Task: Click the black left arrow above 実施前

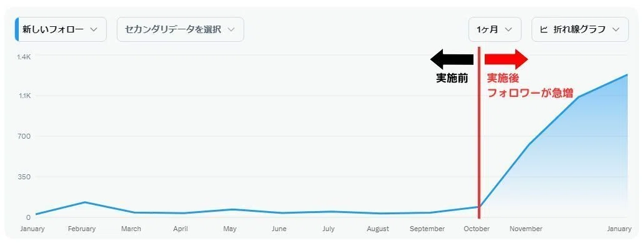Action: pos(452,59)
